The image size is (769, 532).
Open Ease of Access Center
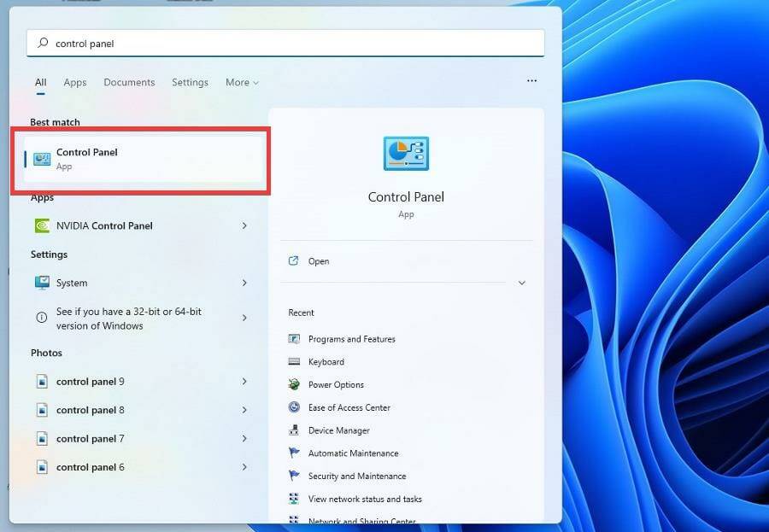coord(345,407)
